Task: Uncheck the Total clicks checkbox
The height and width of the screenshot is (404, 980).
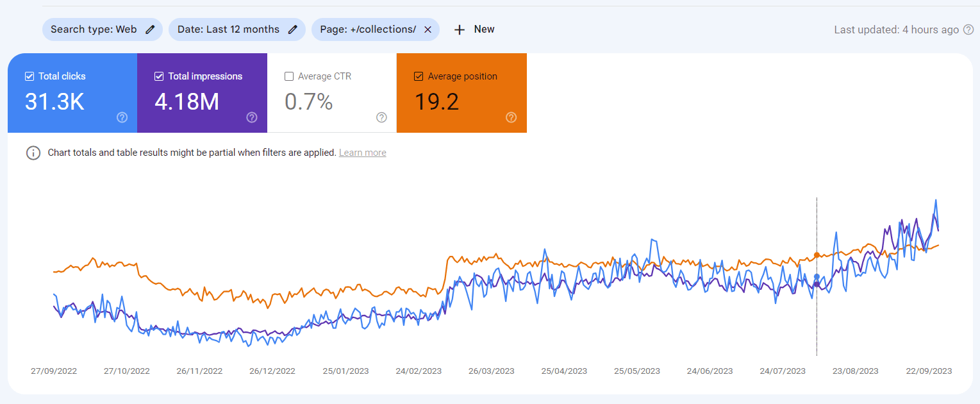Action: tap(29, 76)
